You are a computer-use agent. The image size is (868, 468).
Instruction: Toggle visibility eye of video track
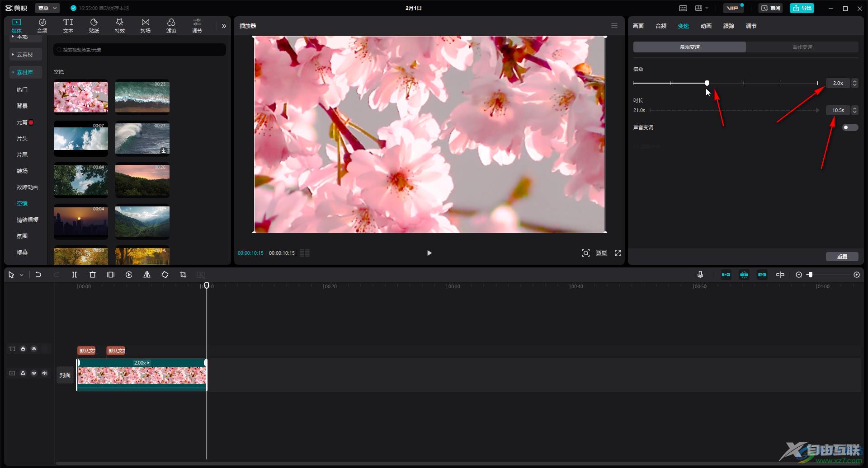tap(34, 373)
